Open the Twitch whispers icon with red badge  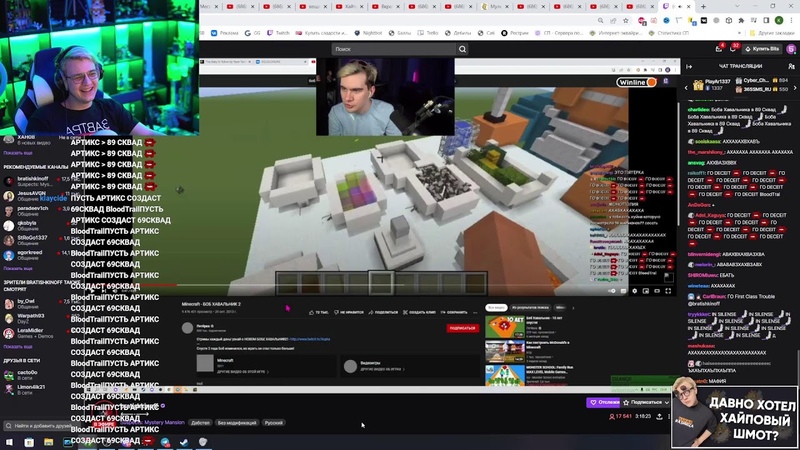[x=733, y=49]
